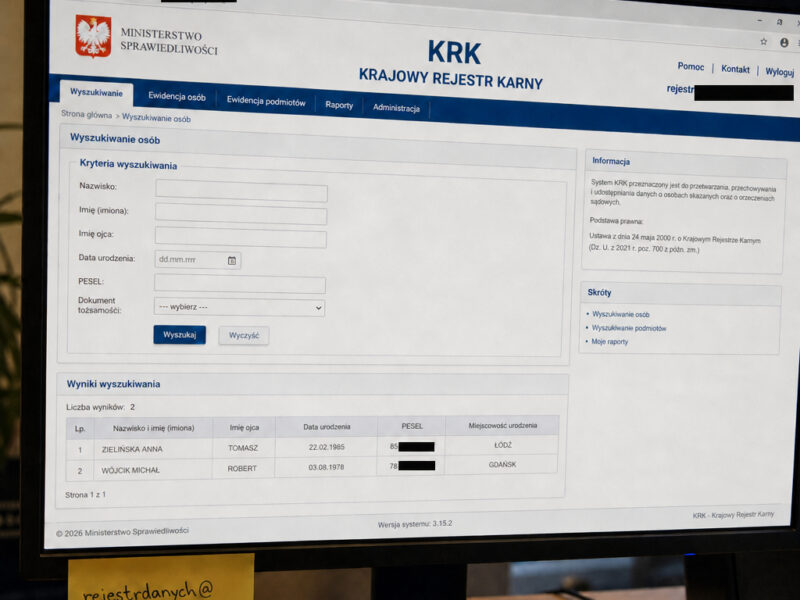
Task: Follow the Strona główna breadcrumb link
Action: pyautogui.click(x=86, y=114)
